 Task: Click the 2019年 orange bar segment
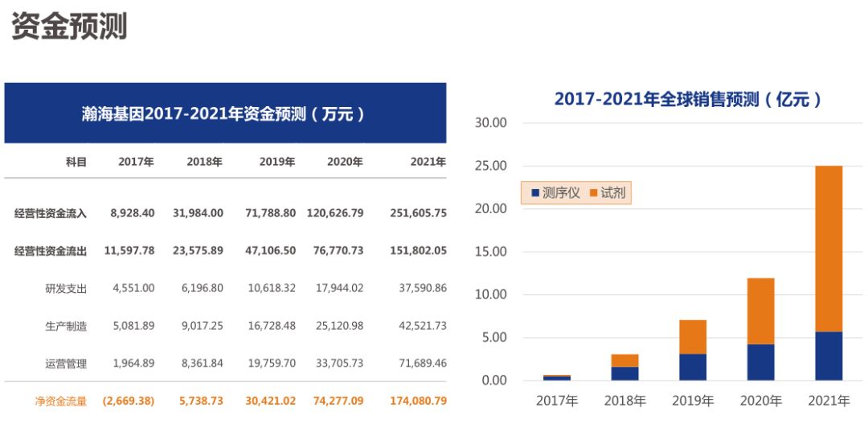coord(693,337)
